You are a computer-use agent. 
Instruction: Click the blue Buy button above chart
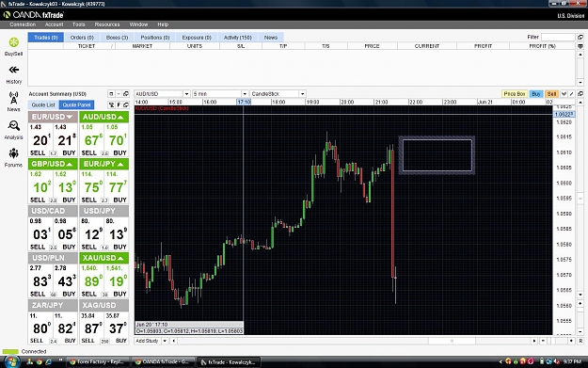tap(536, 94)
